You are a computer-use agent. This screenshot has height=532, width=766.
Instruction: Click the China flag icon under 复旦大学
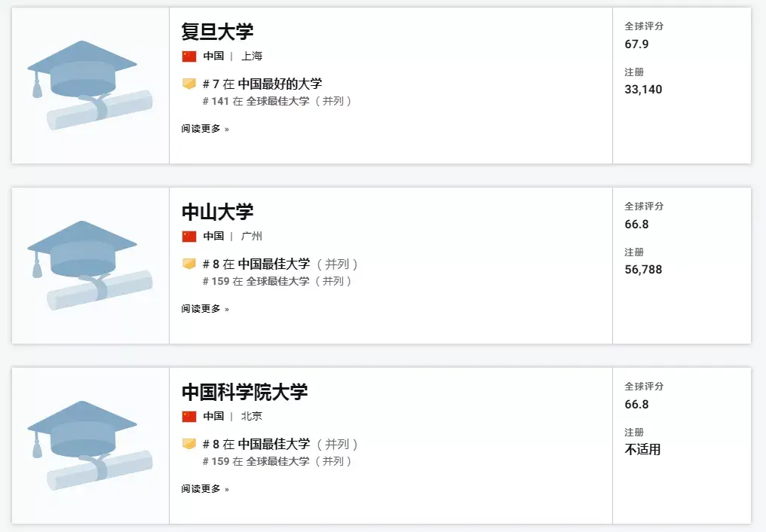click(x=189, y=56)
